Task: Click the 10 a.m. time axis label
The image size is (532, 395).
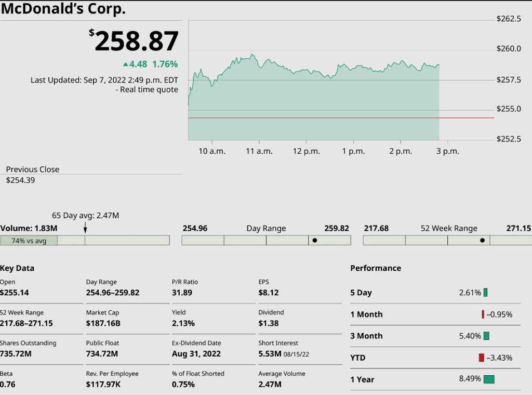Action: point(212,151)
